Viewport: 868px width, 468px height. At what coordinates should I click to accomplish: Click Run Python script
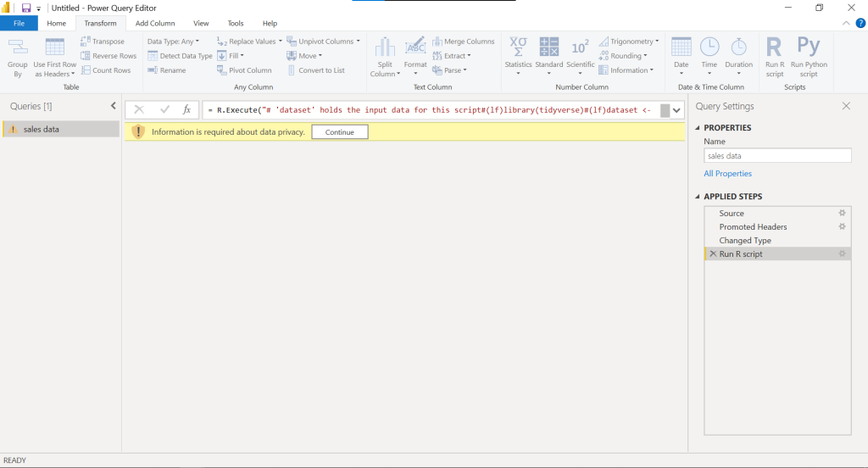[809, 57]
